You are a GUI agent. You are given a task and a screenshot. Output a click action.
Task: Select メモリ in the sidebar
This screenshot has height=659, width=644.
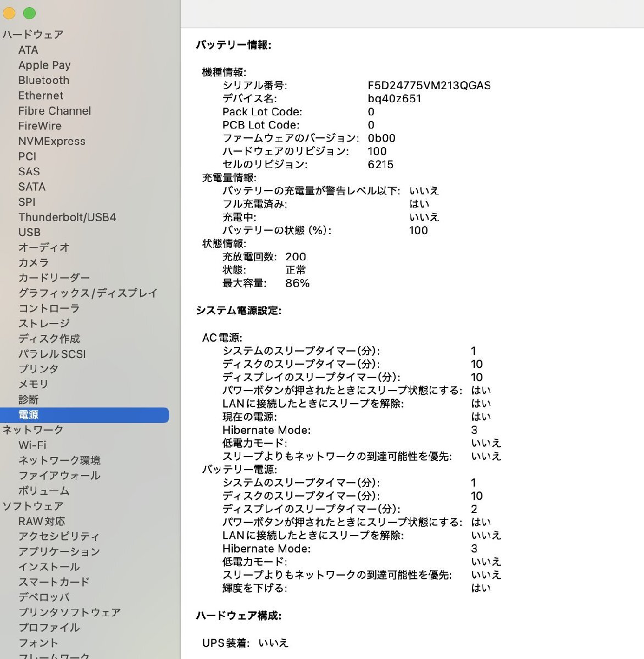point(34,384)
